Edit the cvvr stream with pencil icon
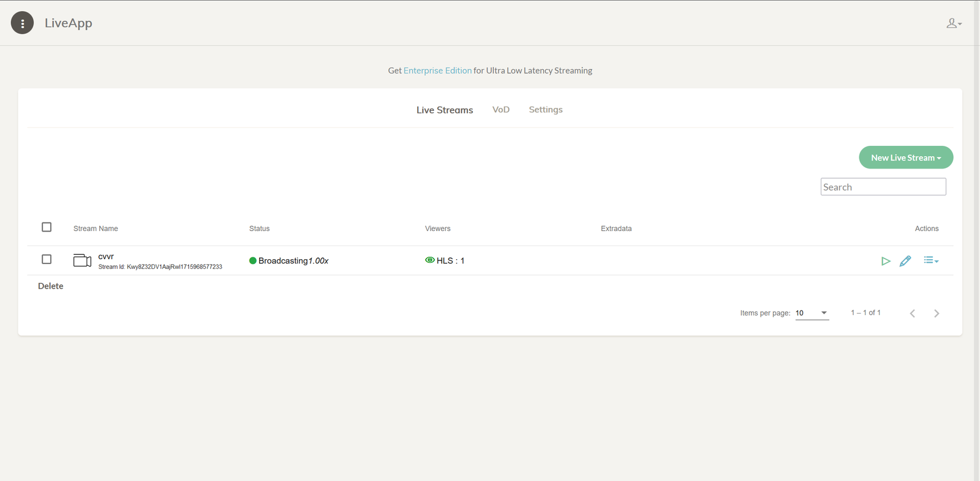The width and height of the screenshot is (980, 481). coord(905,261)
